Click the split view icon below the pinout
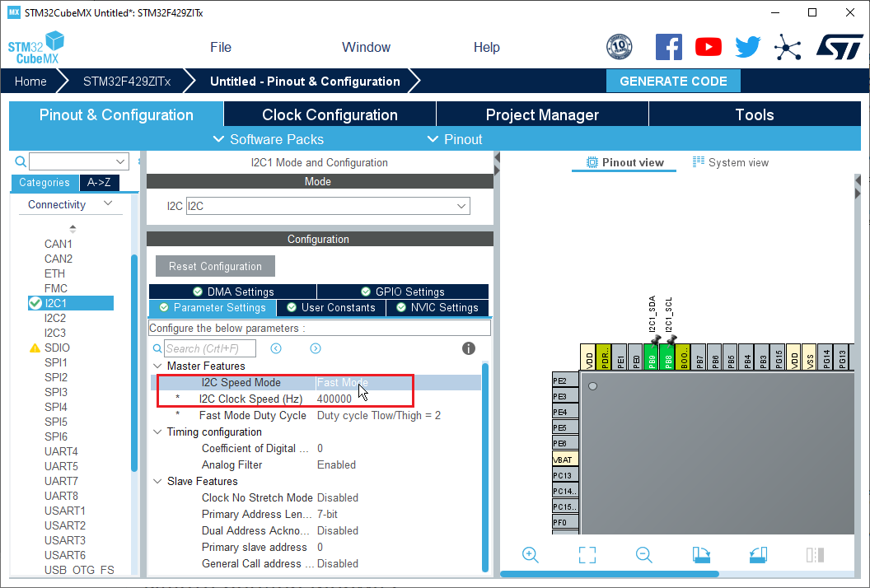 coord(815,555)
